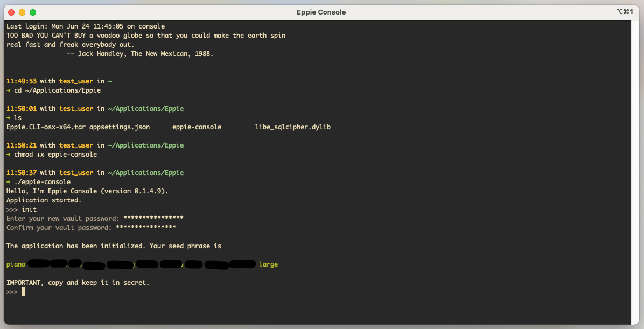Image resolution: width=644 pixels, height=329 pixels.
Task: Click the init command text
Action: point(29,209)
